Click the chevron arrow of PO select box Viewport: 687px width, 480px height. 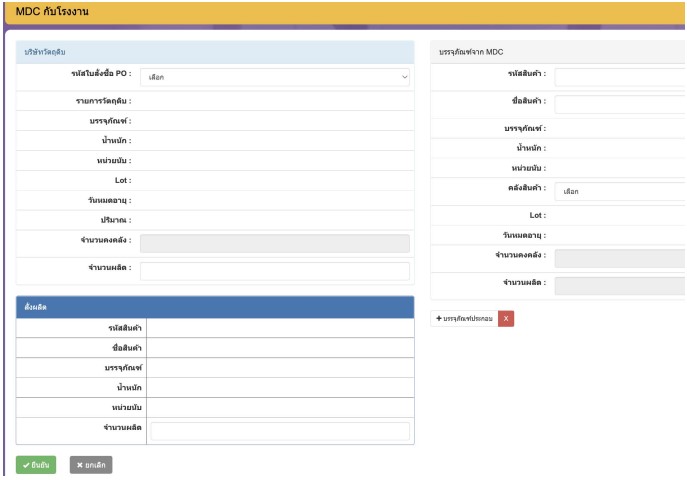[404, 76]
